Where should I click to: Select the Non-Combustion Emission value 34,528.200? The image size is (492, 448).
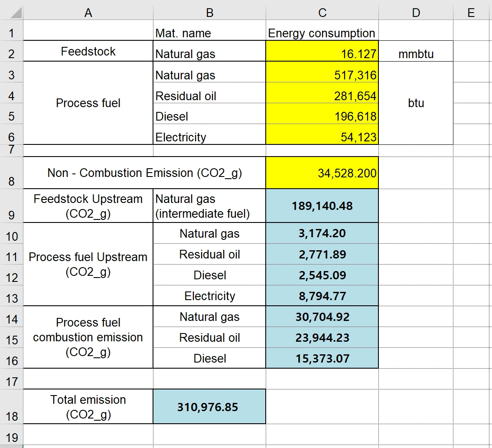[x=322, y=173]
